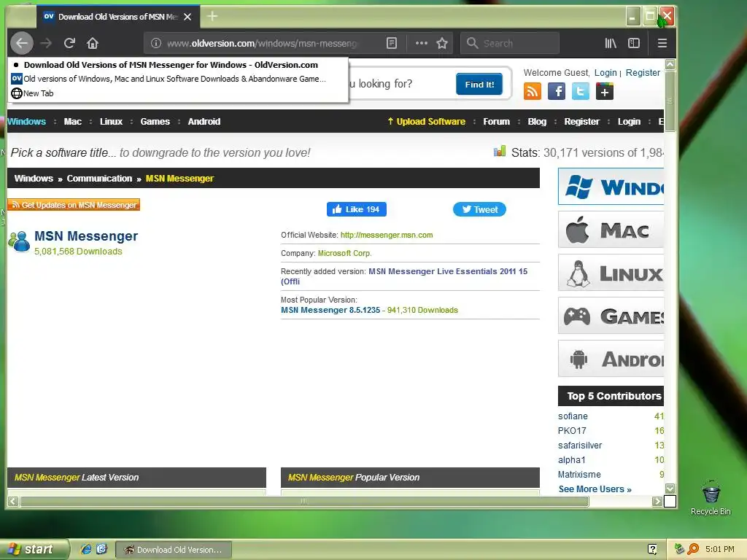The height and width of the screenshot is (560, 747).
Task: Open the Windows Start button
Action: [34, 550]
